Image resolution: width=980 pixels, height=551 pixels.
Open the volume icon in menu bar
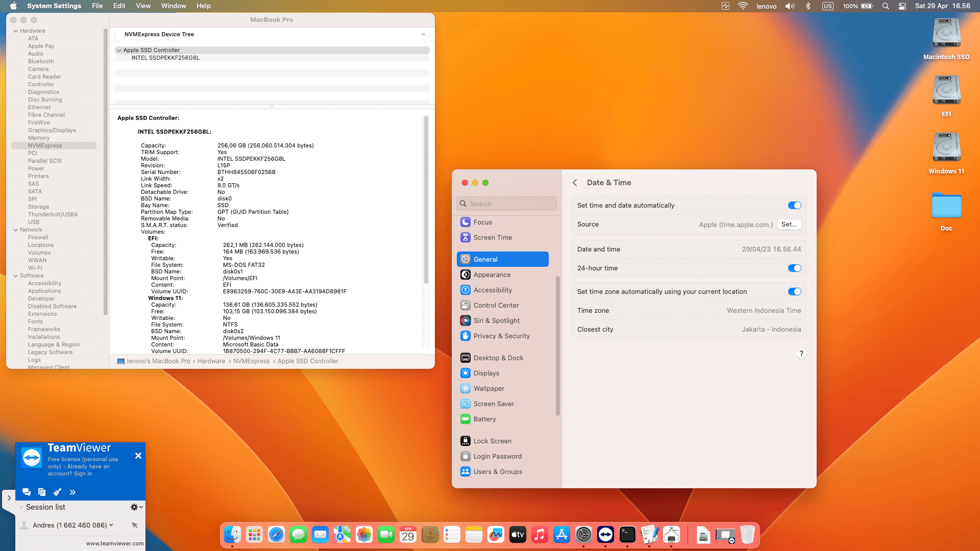(x=790, y=6)
